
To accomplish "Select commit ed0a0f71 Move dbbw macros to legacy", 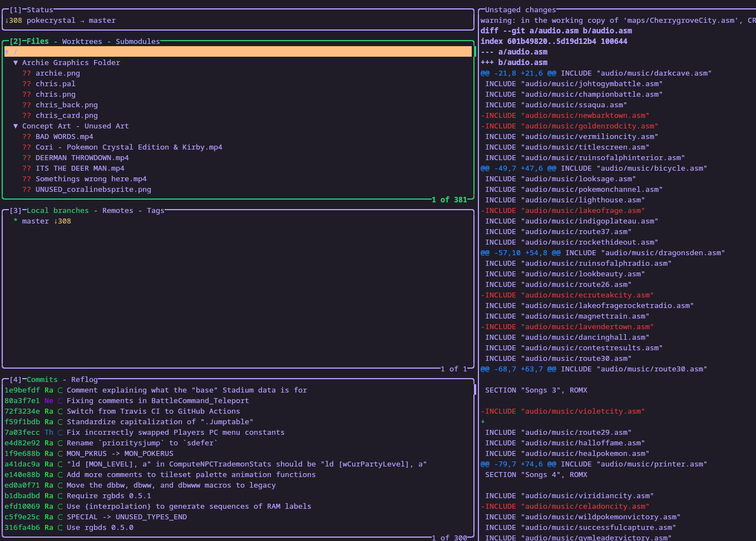I will 238,485.
